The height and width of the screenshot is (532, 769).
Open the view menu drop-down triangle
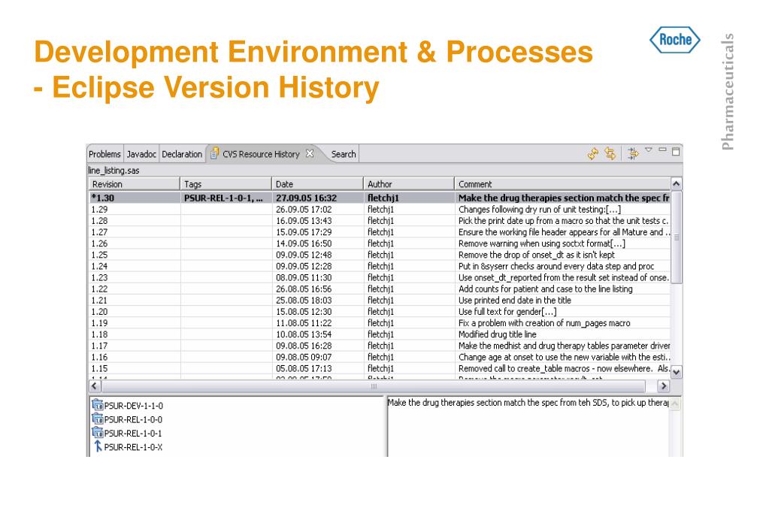(x=649, y=150)
